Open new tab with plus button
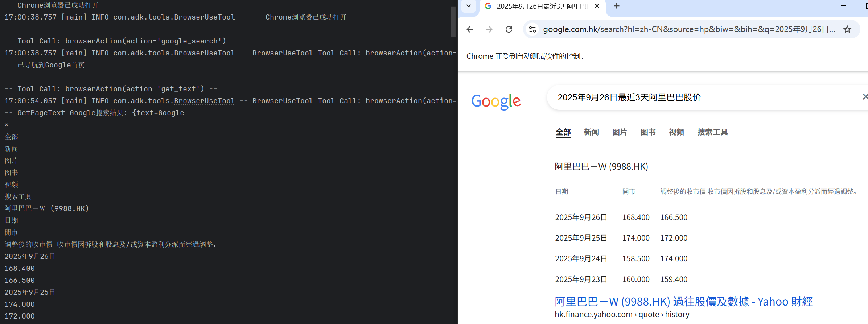This screenshot has height=324, width=868. click(x=616, y=6)
